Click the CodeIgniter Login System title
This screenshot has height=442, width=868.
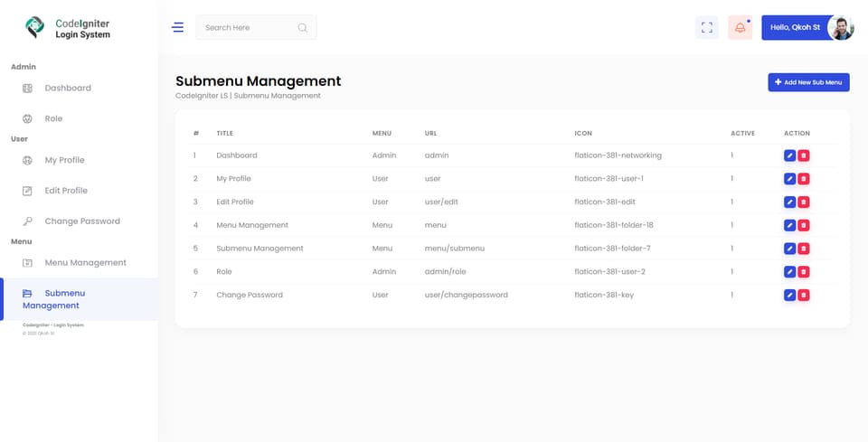(x=82, y=29)
